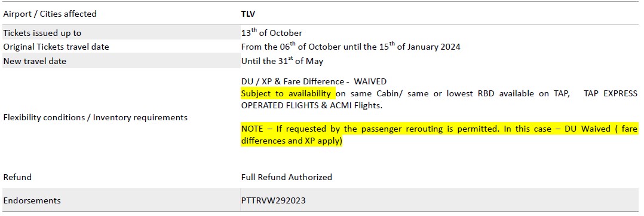Click the 'Endorsements' row label
Viewport: 644px width, 216px height.
[x=32, y=201]
